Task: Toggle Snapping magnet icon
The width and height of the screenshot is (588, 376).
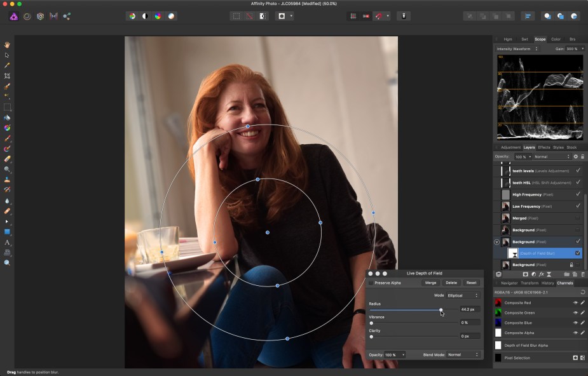Action: (379, 16)
